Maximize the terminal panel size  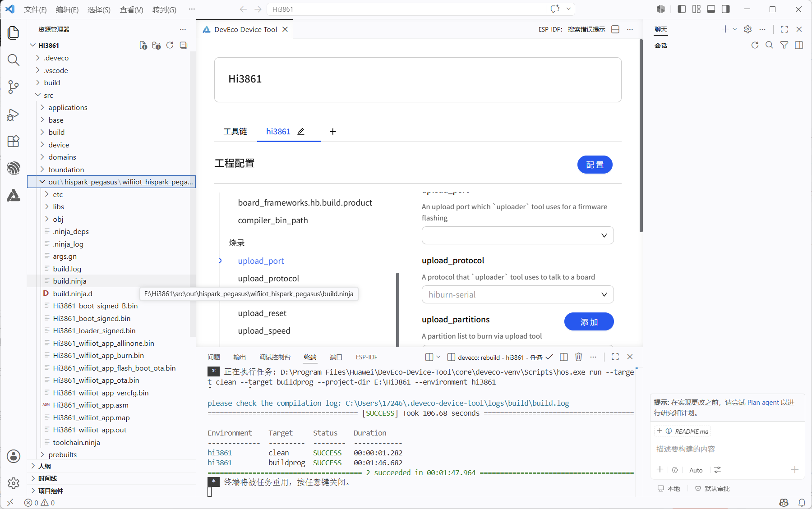615,357
